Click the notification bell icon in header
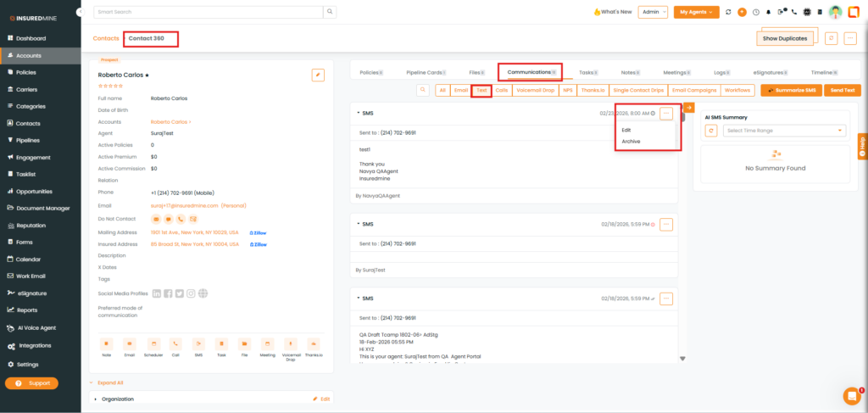The height and width of the screenshot is (413, 868). click(768, 12)
